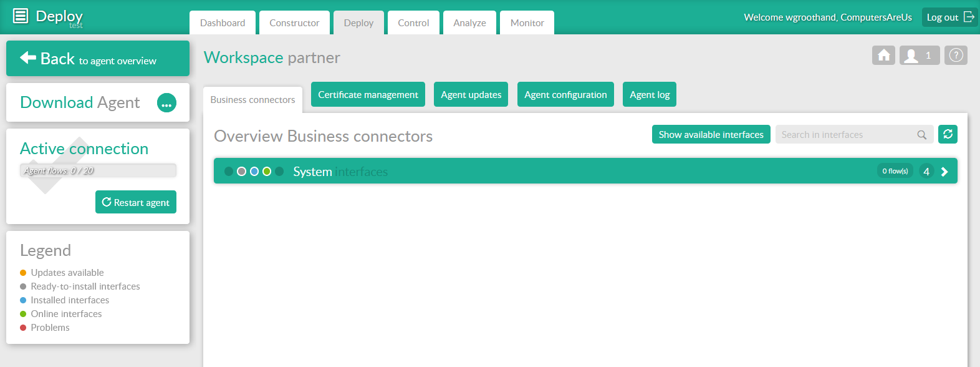Open the hamburger menu icon beside Deploy
This screenshot has height=367, width=980.
point(21,16)
